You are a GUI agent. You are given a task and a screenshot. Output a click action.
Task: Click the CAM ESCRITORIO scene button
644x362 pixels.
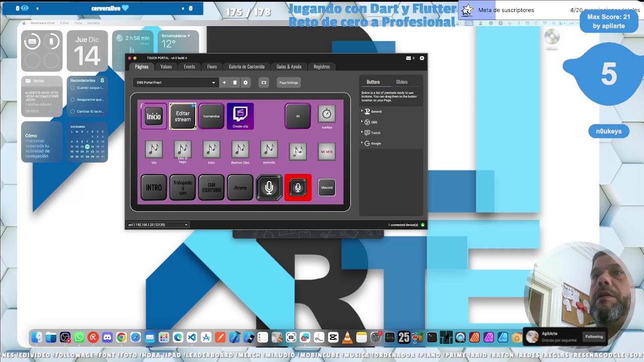(211, 188)
